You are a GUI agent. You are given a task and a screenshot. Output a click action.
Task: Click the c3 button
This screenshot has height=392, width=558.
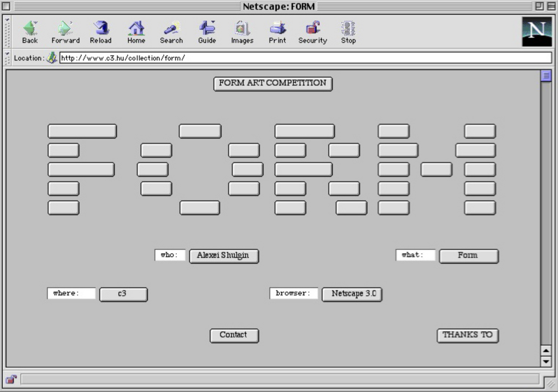(x=123, y=294)
